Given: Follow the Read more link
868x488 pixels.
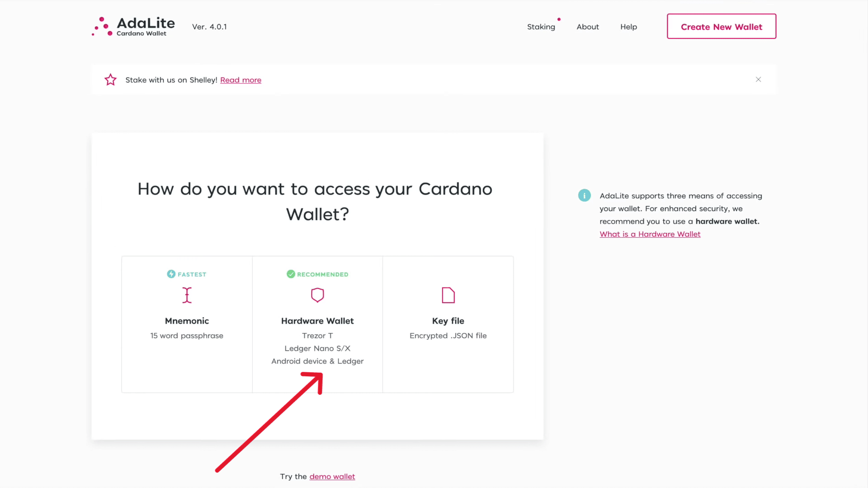Looking at the screenshot, I should pos(241,80).
